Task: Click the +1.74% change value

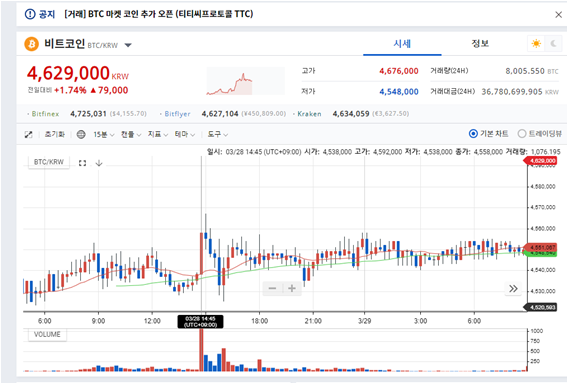Action: point(70,90)
